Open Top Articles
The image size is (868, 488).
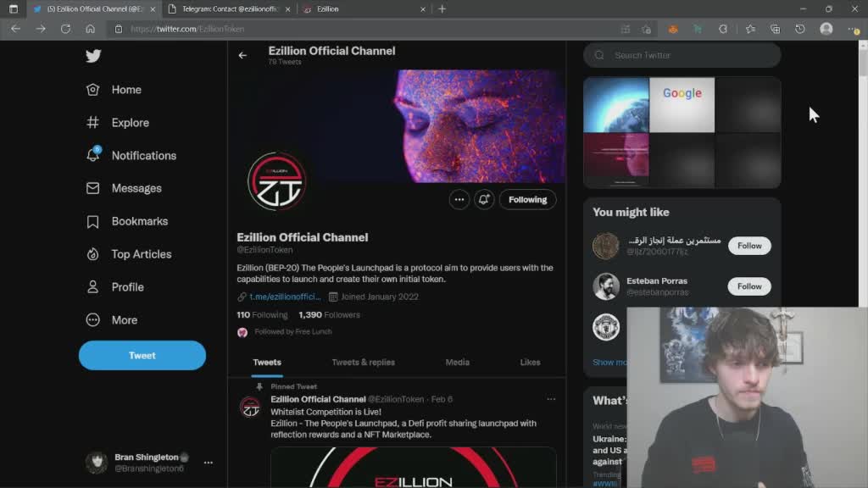pos(129,254)
